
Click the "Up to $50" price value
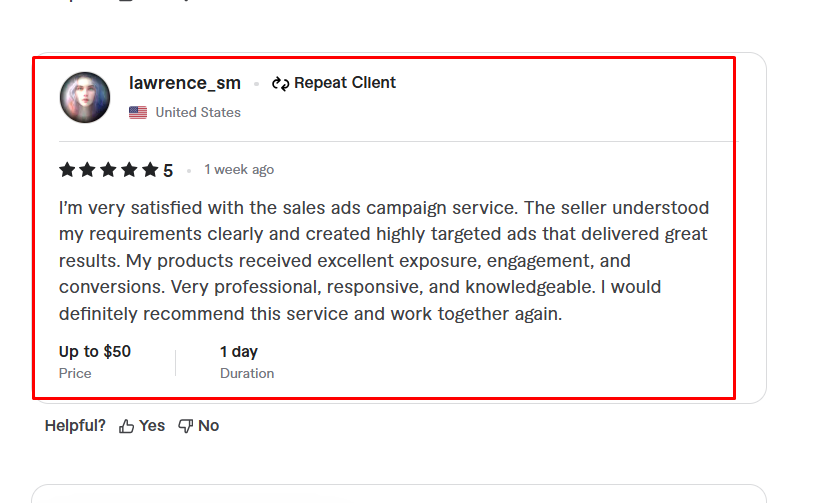(x=95, y=352)
